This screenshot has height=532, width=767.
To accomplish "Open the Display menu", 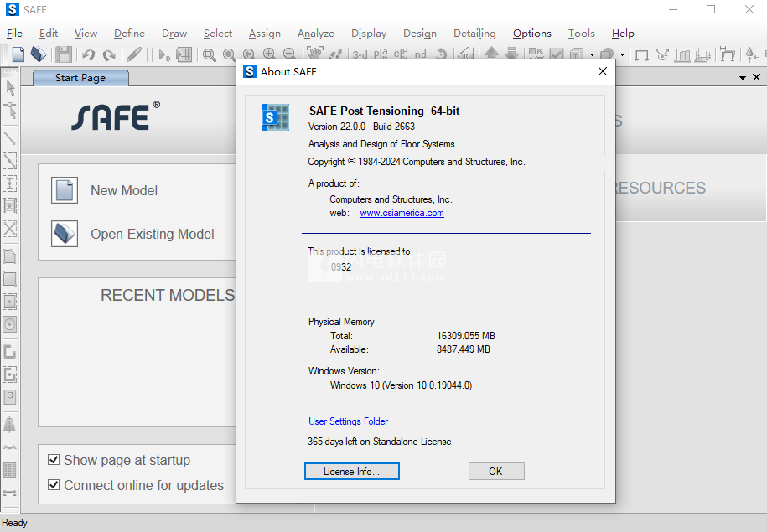I will 369,34.
